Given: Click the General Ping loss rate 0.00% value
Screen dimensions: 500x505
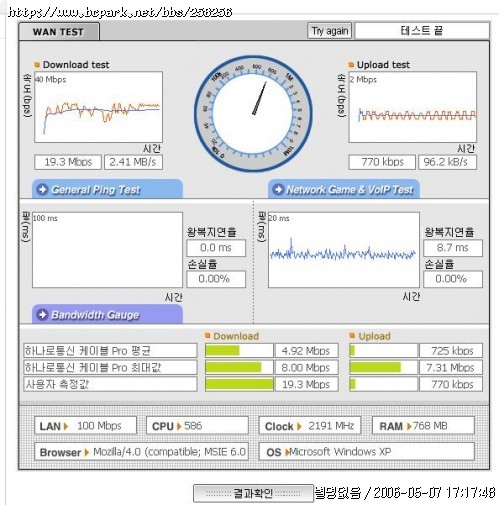Looking at the screenshot, I should [216, 279].
